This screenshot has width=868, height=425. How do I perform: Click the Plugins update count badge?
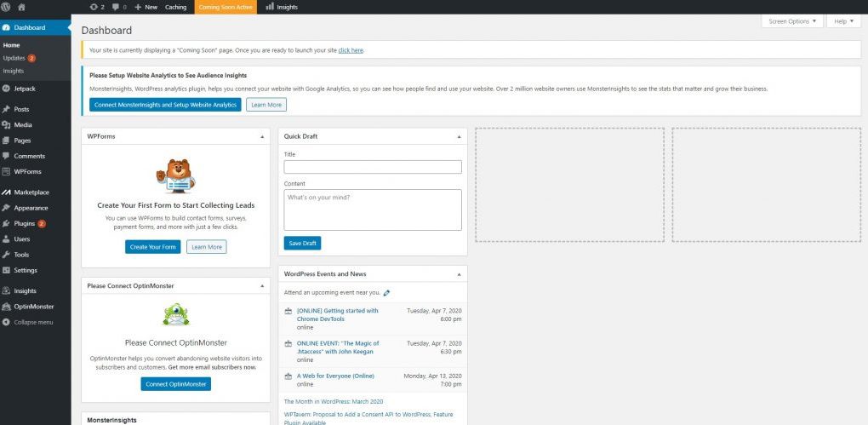(x=42, y=224)
